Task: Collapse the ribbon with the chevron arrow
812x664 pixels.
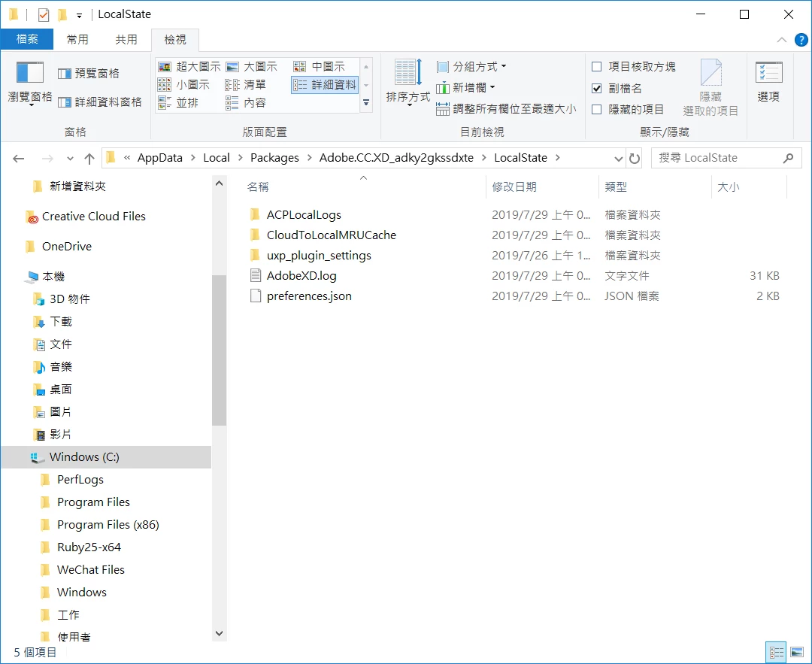Action: 781,40
